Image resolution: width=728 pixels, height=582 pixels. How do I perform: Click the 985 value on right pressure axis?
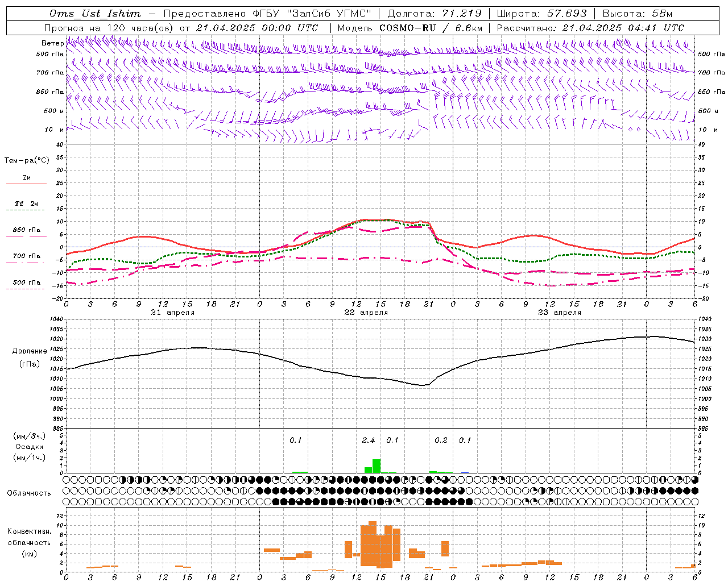click(704, 429)
